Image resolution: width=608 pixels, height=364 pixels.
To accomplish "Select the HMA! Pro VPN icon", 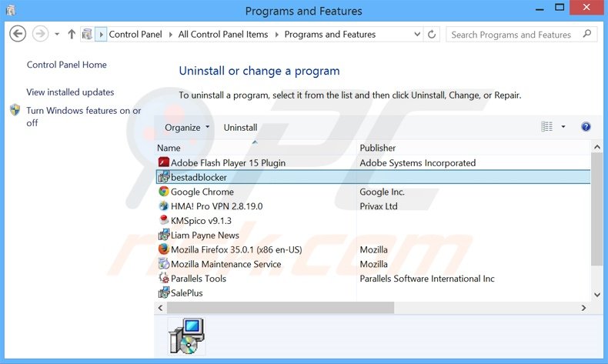I will click(164, 205).
